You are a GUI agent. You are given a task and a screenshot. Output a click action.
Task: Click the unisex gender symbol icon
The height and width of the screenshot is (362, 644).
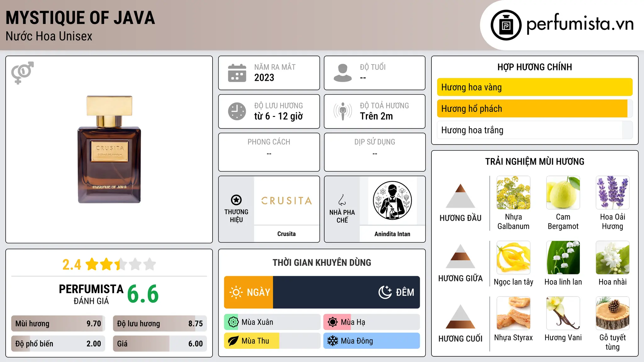(22, 73)
